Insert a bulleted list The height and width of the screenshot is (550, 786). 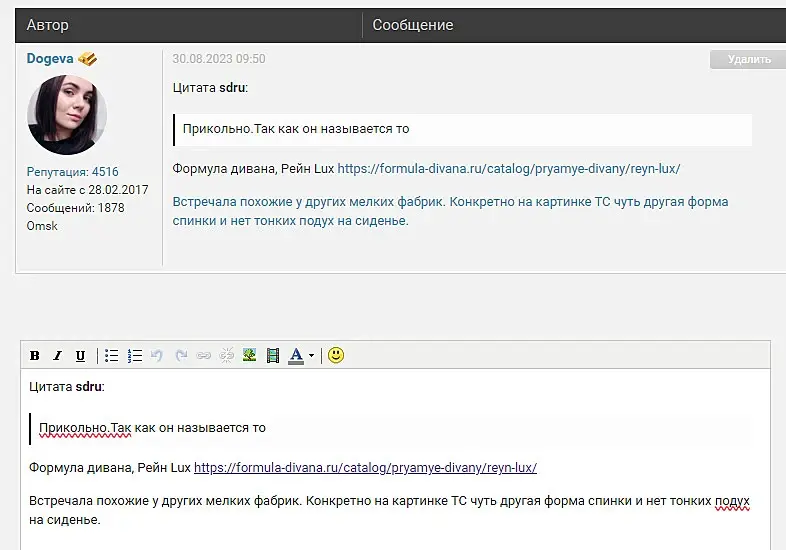click(x=111, y=355)
